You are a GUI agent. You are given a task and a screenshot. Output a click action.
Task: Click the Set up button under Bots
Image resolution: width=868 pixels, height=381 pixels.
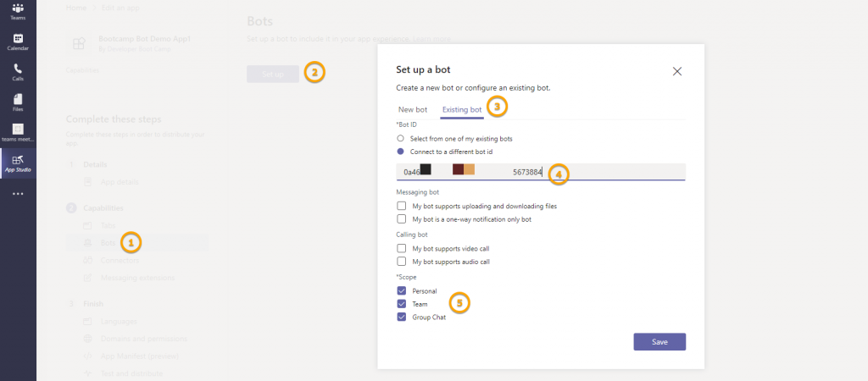(273, 75)
